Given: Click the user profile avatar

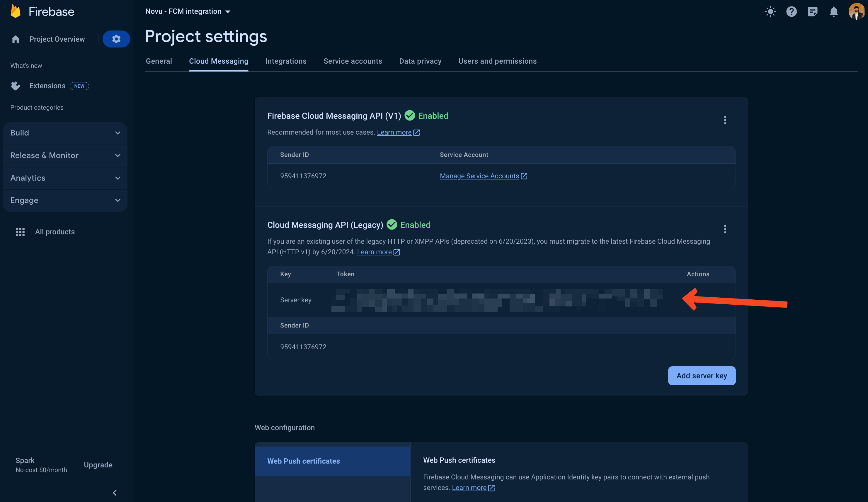Looking at the screenshot, I should click(856, 12).
